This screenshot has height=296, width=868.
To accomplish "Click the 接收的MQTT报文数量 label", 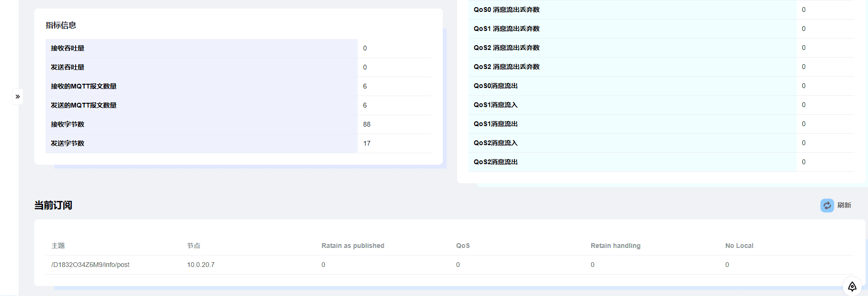I will (x=84, y=86).
